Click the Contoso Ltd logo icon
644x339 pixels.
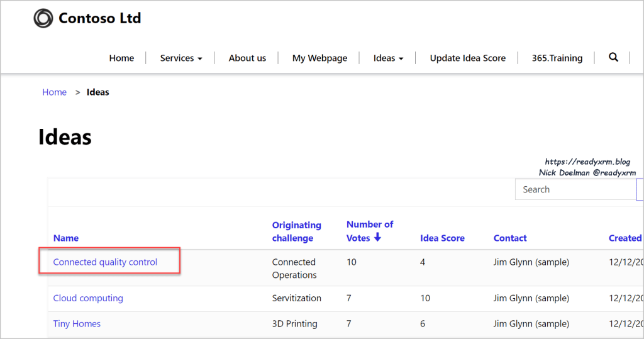pos(43,18)
